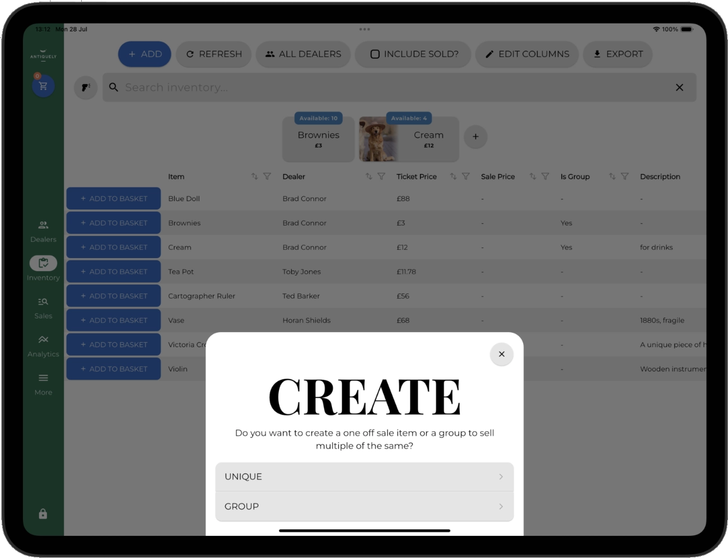This screenshot has height=560, width=728.
Task: Choose the UNIQUE item option
Action: pyautogui.click(x=365, y=477)
